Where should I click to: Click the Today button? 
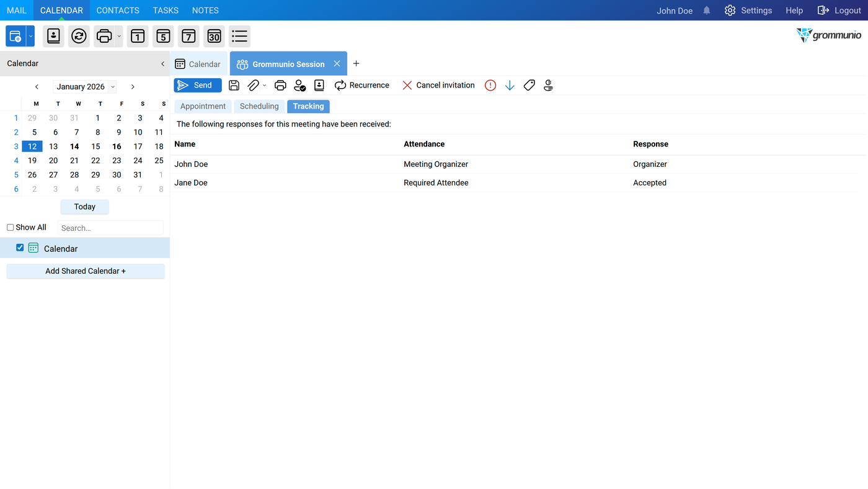point(85,207)
